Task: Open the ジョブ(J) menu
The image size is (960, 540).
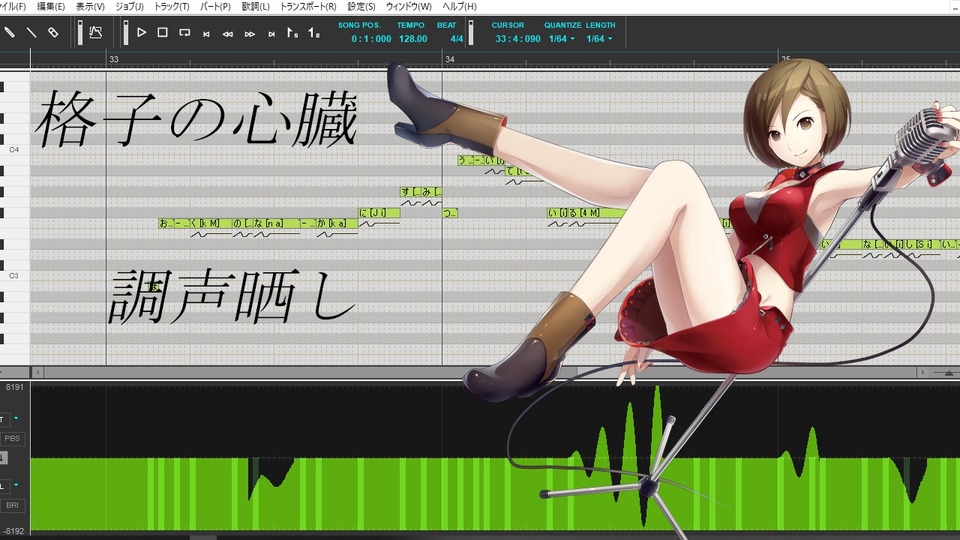Action: click(129, 6)
